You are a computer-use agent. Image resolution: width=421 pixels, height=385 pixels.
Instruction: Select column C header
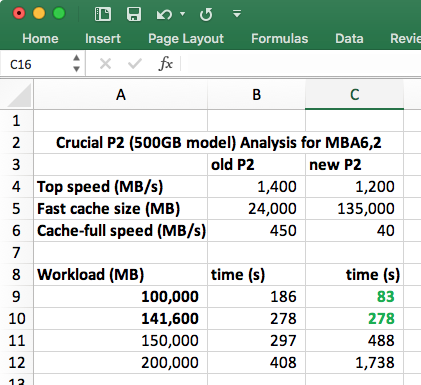point(355,95)
